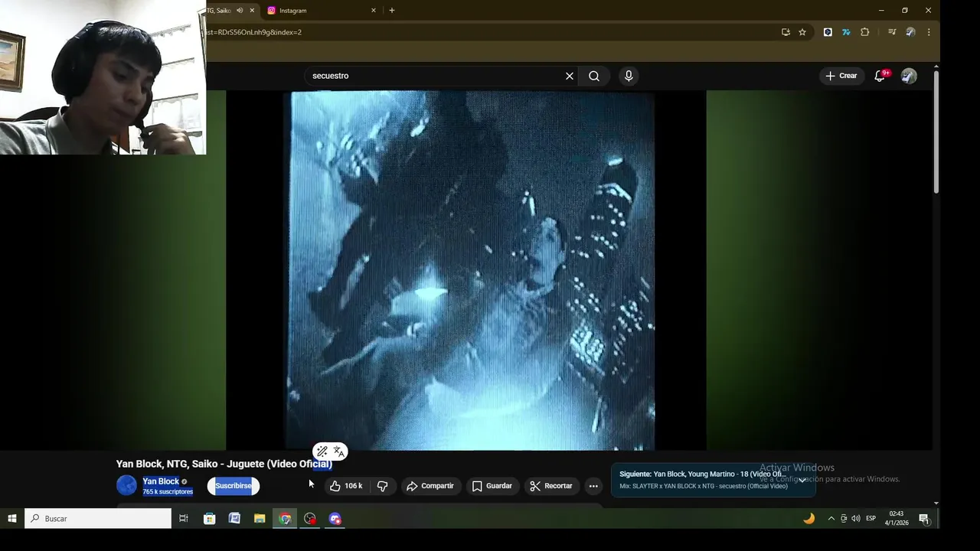Open the Chrome profile avatar
The width and height of the screenshot is (980, 551).
click(x=910, y=32)
